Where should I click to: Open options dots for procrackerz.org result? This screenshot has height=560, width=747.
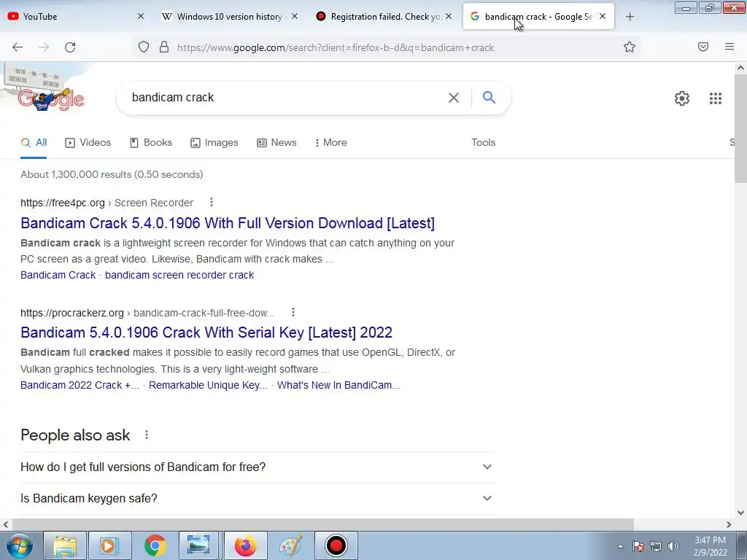293,312
